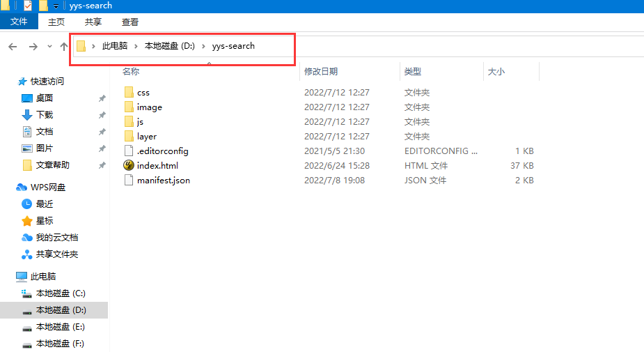644x352 pixels.
Task: Open the recent locations dropdown chevron
Action: pos(49,47)
